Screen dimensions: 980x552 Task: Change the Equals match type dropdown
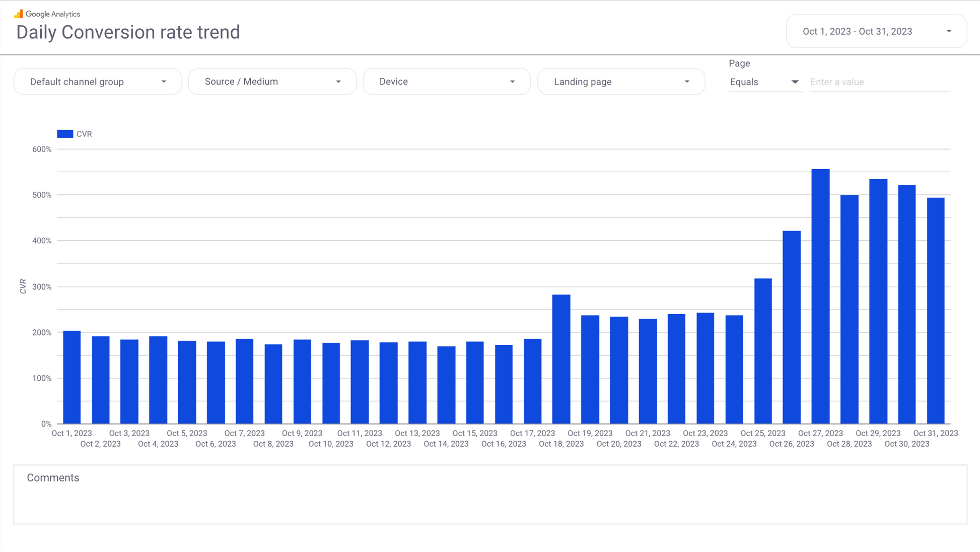coord(764,82)
